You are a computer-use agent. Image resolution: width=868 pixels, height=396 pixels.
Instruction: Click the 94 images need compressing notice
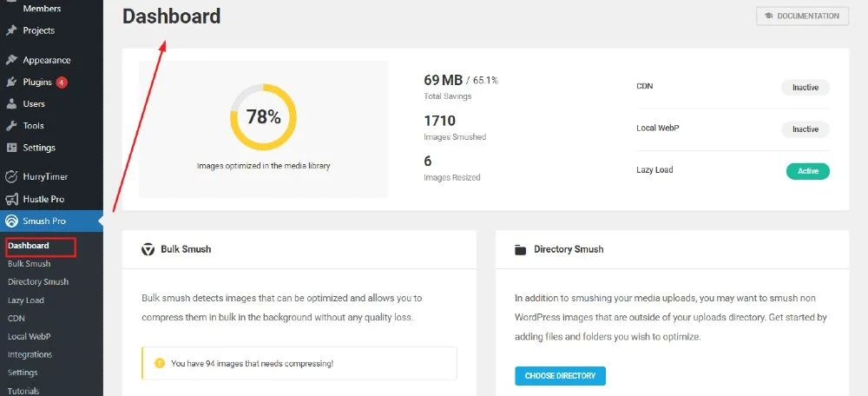coord(299,363)
